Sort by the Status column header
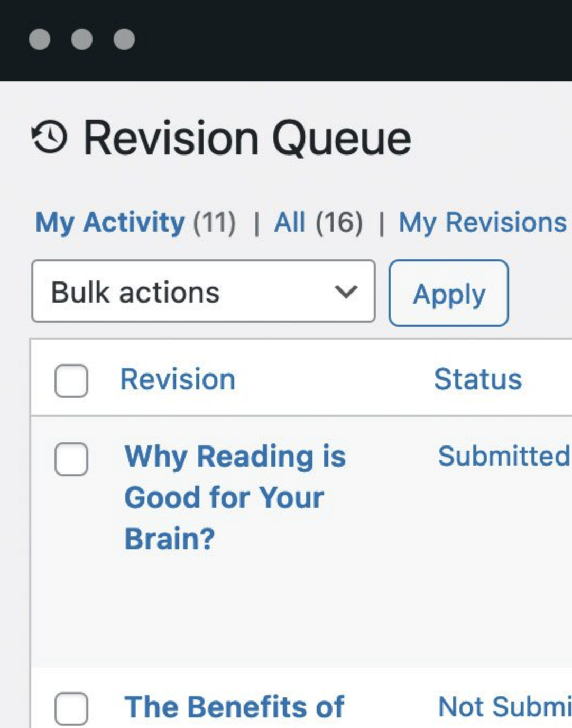 [477, 379]
